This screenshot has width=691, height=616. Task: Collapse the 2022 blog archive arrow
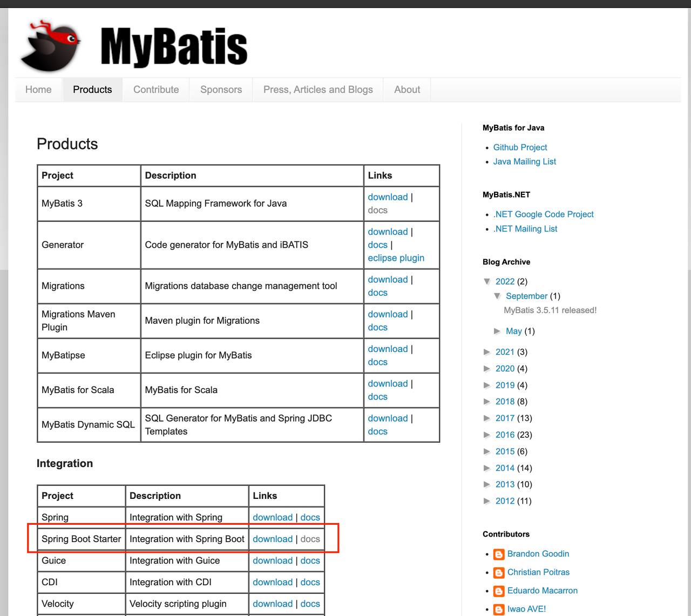coord(487,281)
